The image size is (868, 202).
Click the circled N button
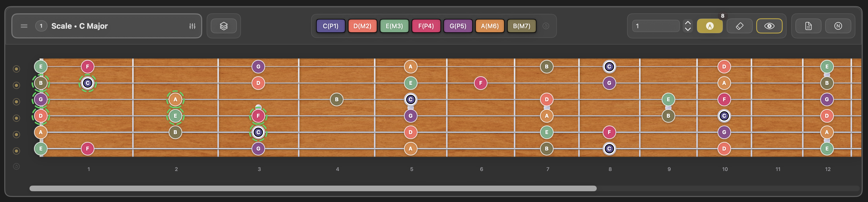pyautogui.click(x=838, y=26)
